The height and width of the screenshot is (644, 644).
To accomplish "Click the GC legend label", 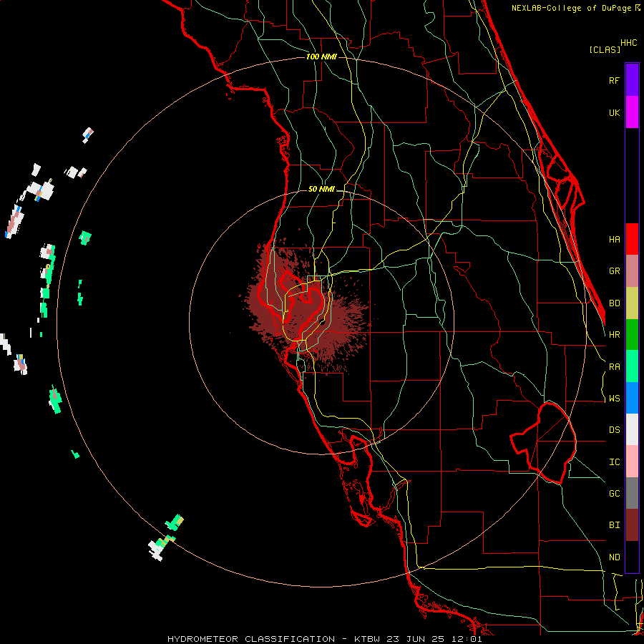I will [614, 494].
